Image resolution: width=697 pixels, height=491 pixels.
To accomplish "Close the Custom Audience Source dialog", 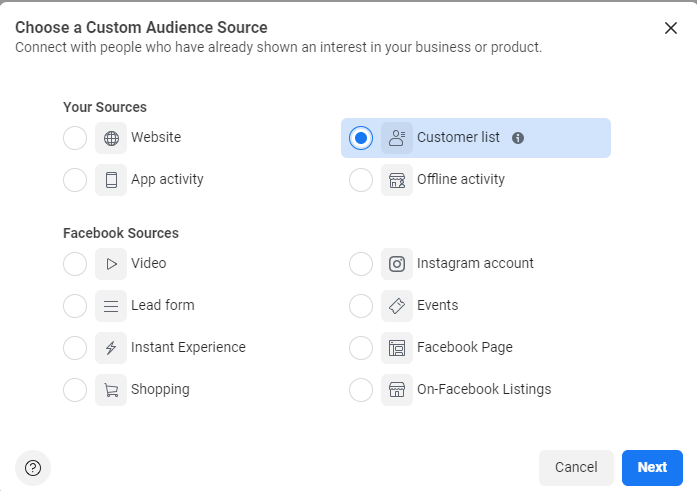I will pos(671,28).
